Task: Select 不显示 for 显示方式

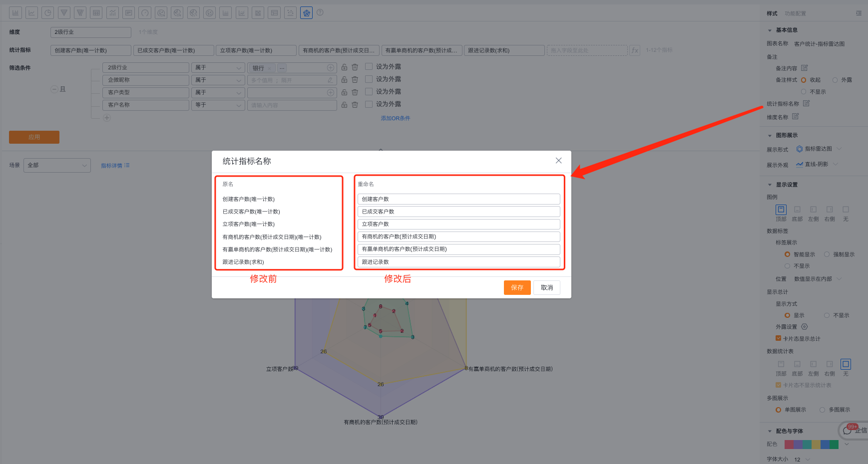Action: tap(827, 315)
